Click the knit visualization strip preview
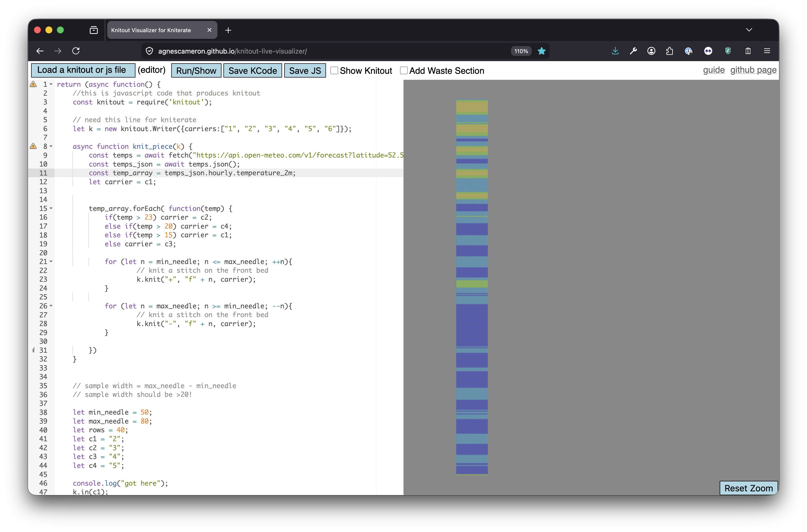The height and width of the screenshot is (532, 807). tap(472, 287)
